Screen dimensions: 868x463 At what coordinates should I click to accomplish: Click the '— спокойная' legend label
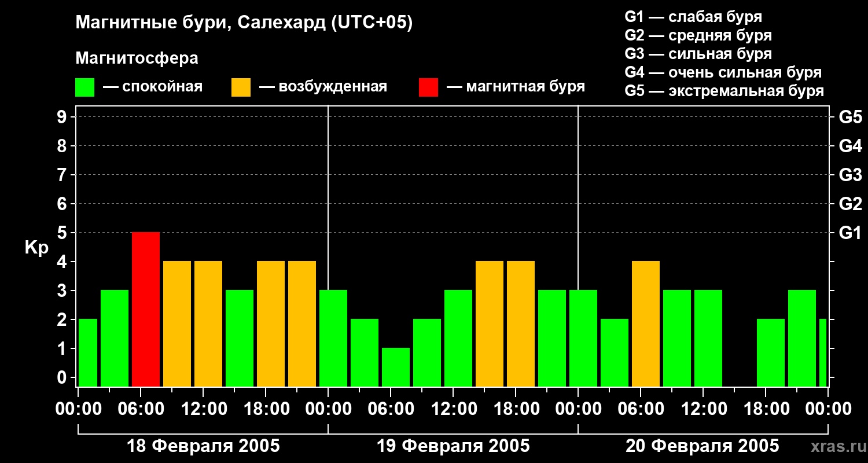(153, 87)
